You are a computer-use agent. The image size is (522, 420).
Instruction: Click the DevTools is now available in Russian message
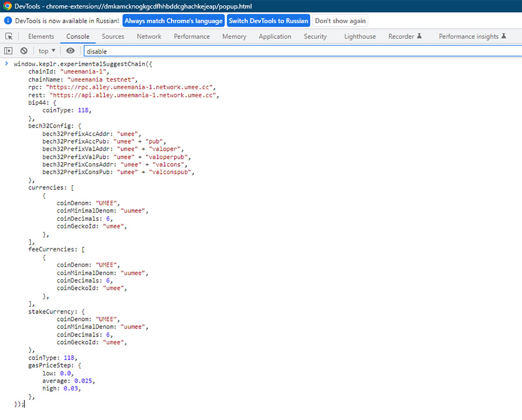[x=67, y=21]
